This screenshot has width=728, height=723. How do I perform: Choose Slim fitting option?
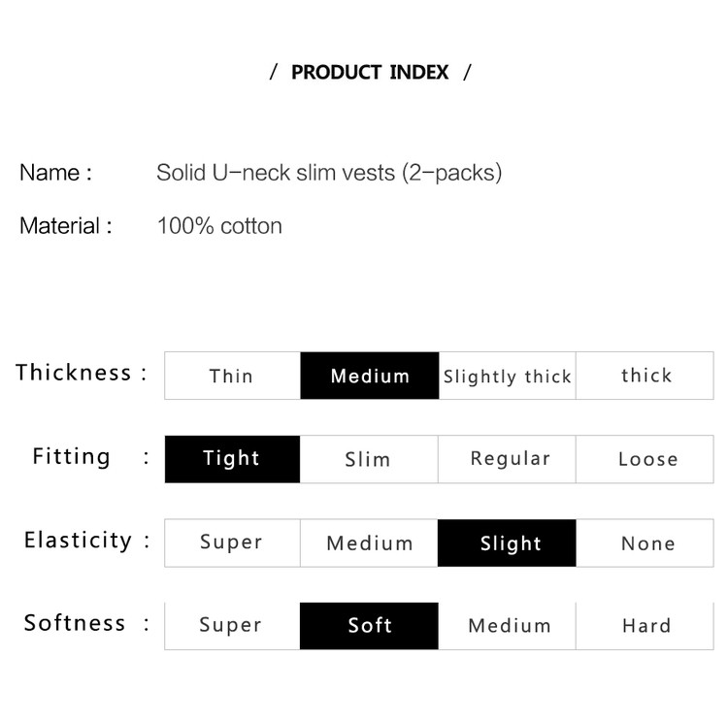369,459
